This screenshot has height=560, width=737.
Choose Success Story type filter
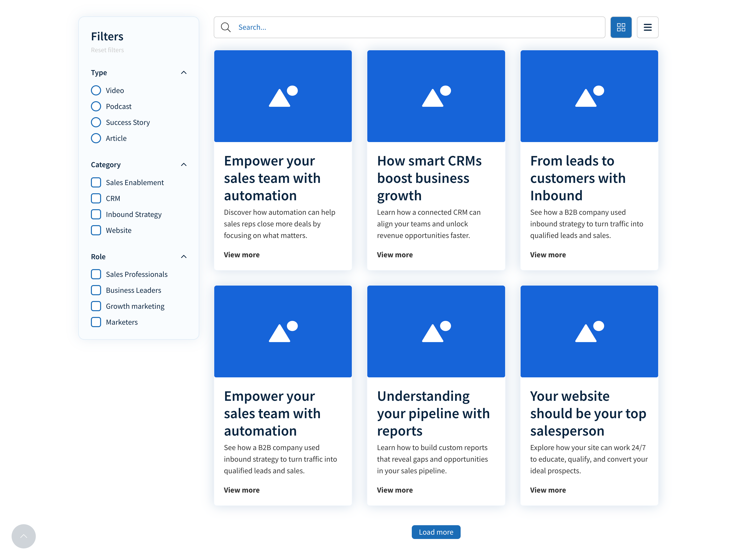click(96, 122)
